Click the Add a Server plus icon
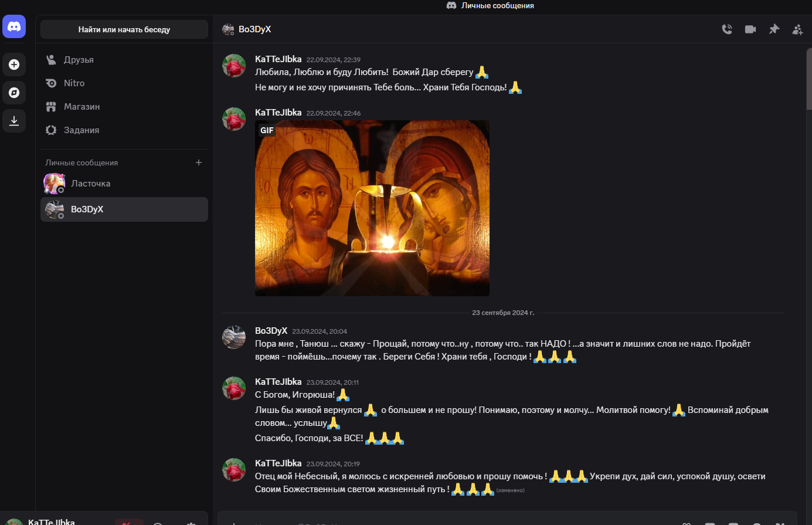 point(14,65)
